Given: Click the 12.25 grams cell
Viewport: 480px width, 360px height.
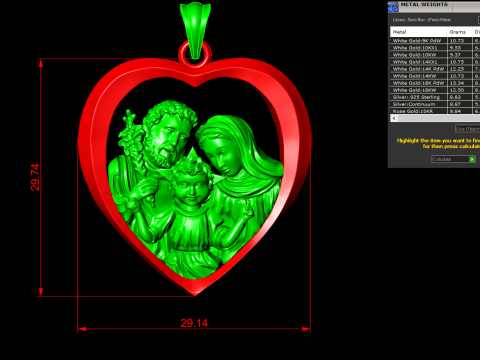Looking at the screenshot, I should (459, 69).
